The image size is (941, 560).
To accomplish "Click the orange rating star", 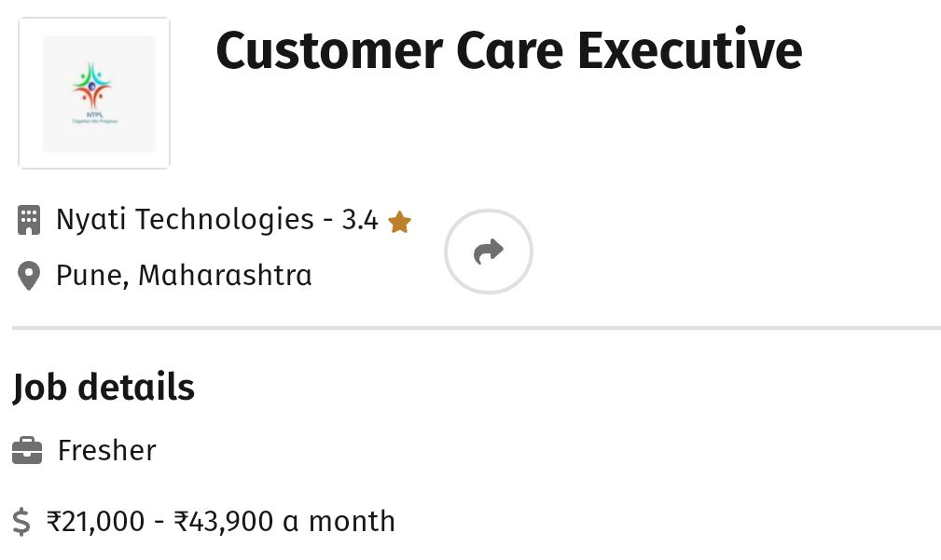I will pos(399,222).
